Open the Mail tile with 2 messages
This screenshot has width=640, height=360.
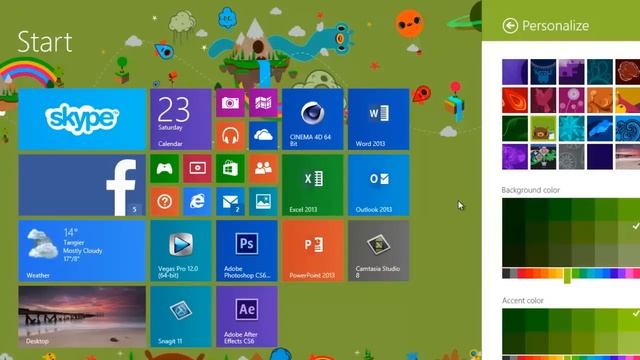click(x=230, y=202)
